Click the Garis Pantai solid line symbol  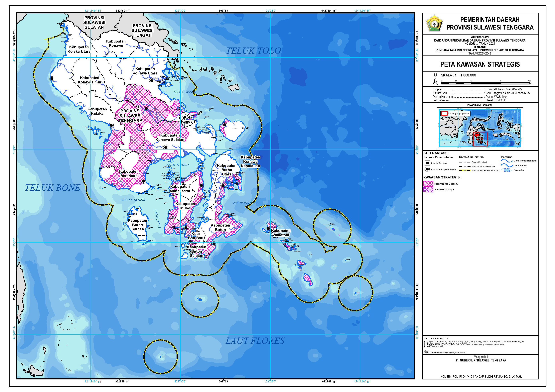507,165
